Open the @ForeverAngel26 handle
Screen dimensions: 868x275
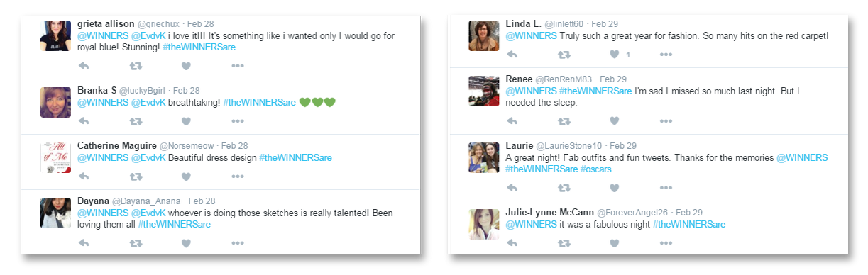tap(632, 213)
